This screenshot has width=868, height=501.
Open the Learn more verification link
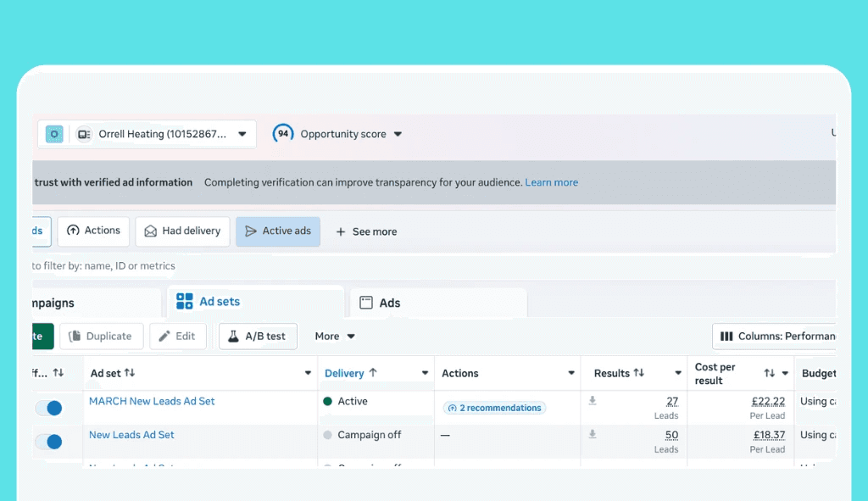[x=551, y=182]
